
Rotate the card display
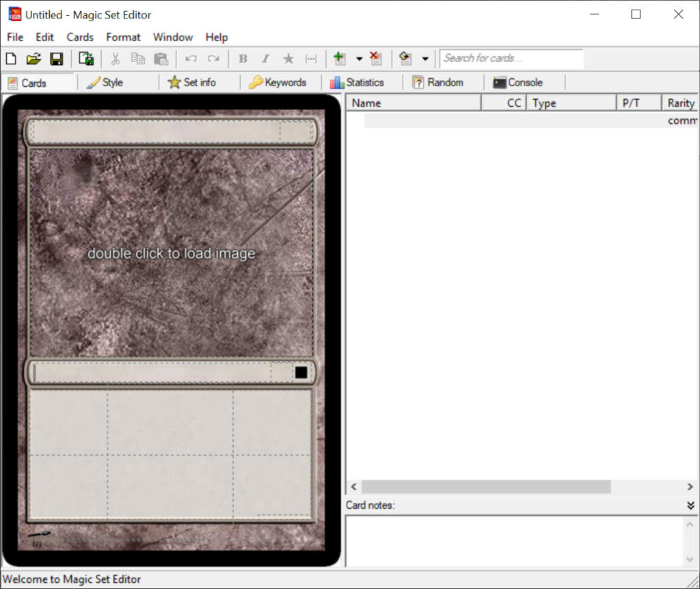405,59
